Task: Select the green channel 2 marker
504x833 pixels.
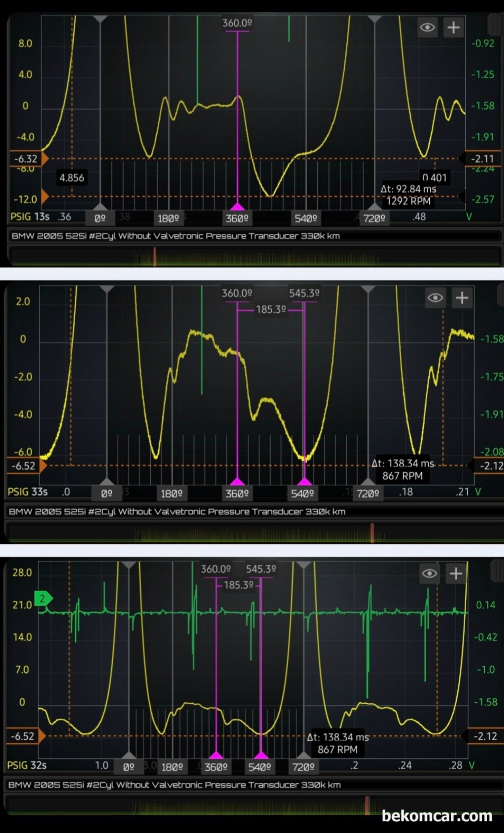Action: pyautogui.click(x=43, y=598)
